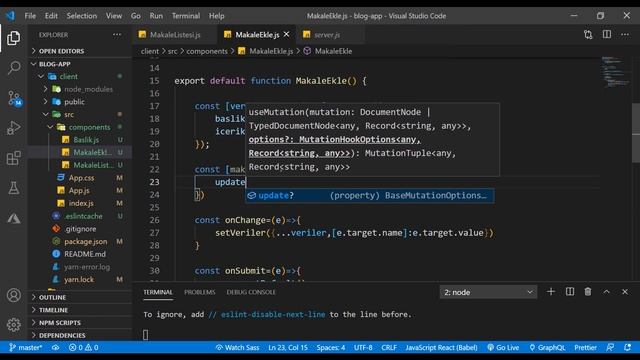This screenshot has height=360, width=640.
Task: Open the triangle-logo extension view in activity bar
Action: 13,218
